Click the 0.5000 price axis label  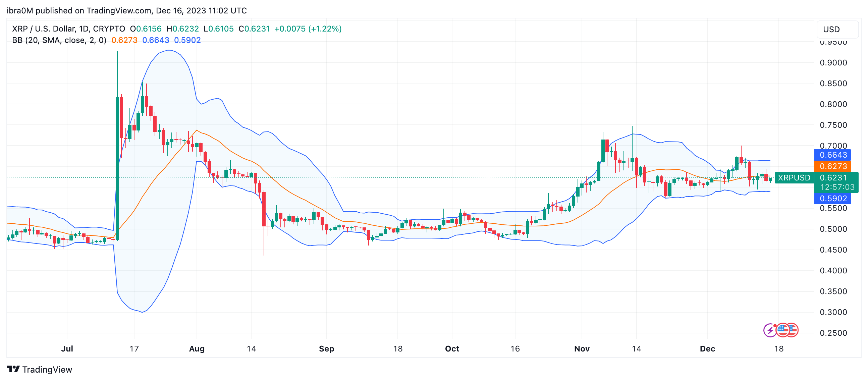click(x=833, y=229)
